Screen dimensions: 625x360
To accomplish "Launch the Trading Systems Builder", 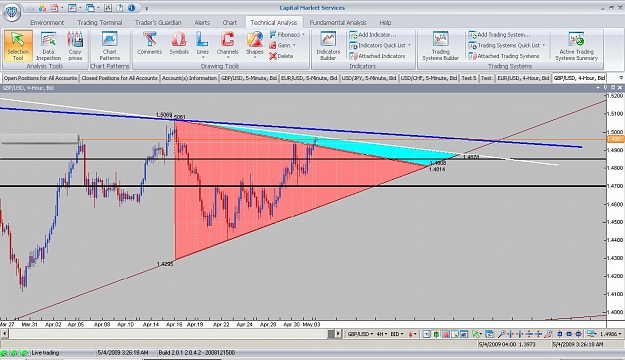I will 440,46.
